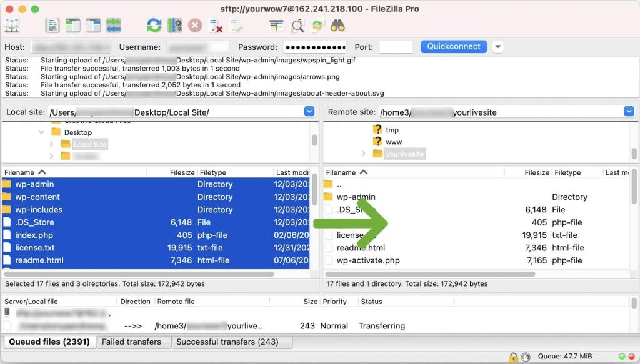
Task: Open the Remote site path dropdown
Action: (629, 112)
